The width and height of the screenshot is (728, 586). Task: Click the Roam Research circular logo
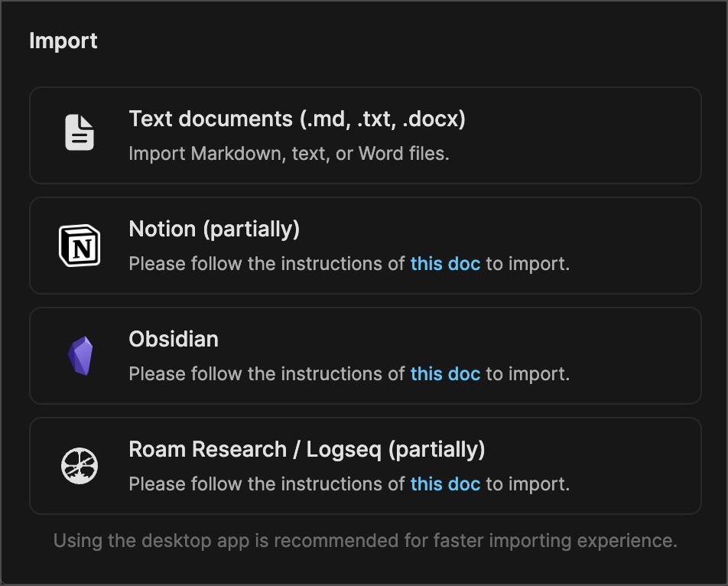79,465
